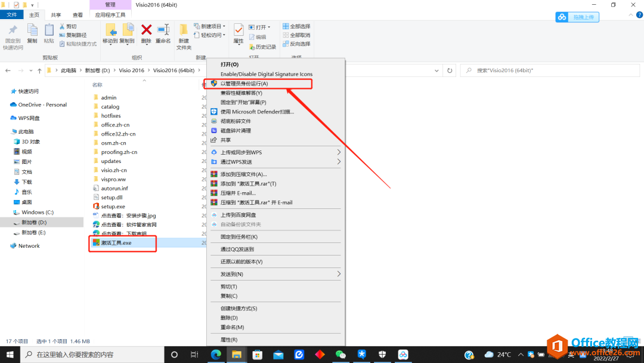This screenshot has width=644, height=363.
Task: Select Windows (C:) drive in sidebar
Action: coord(33,212)
